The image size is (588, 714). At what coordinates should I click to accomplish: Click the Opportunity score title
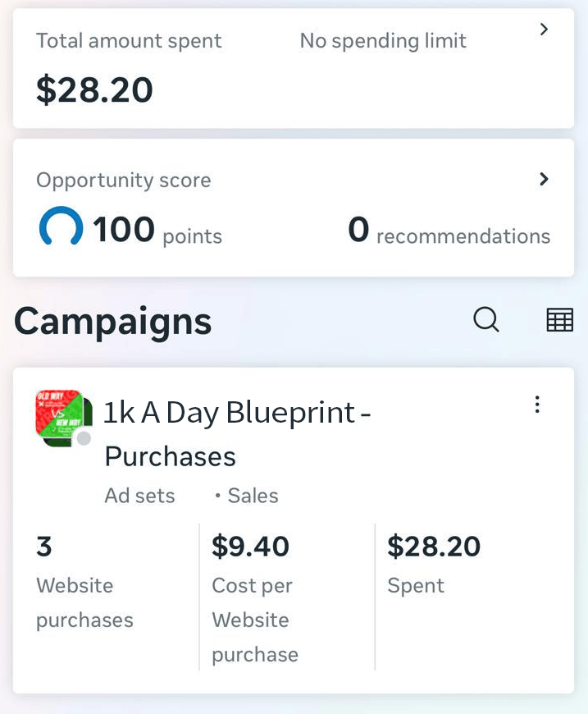click(123, 181)
